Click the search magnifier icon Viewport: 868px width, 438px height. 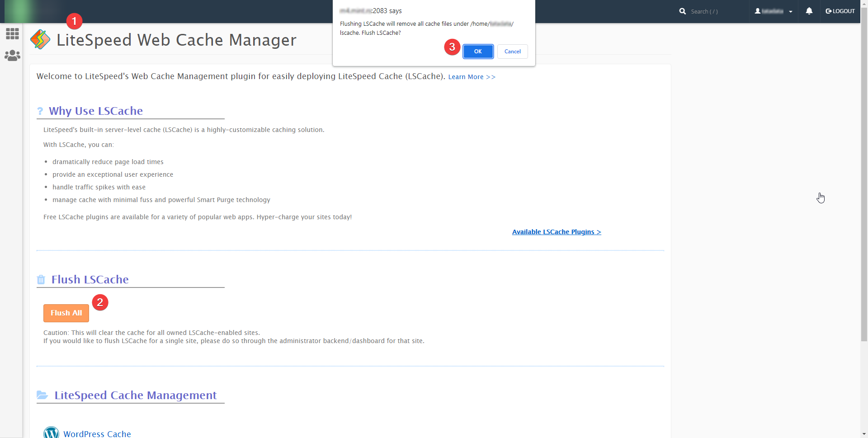tap(683, 11)
